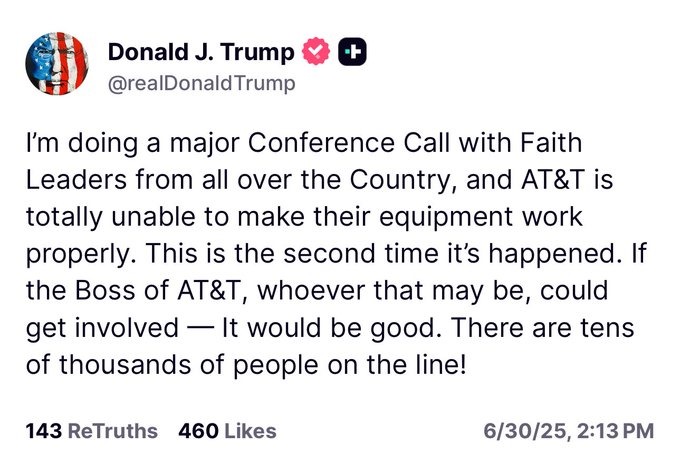Screen dimensions: 680x464
Task: Open the 6/30/25, 2:13 PM timestamp
Action: click(x=569, y=431)
